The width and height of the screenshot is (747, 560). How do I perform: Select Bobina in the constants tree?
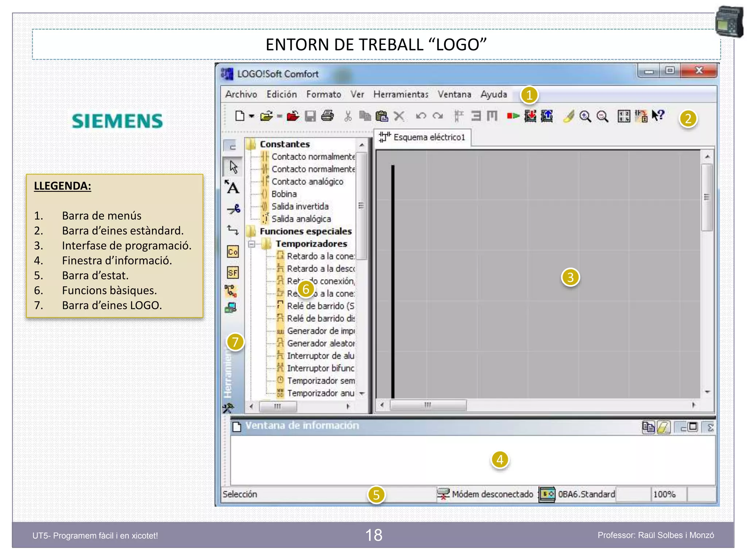click(284, 194)
